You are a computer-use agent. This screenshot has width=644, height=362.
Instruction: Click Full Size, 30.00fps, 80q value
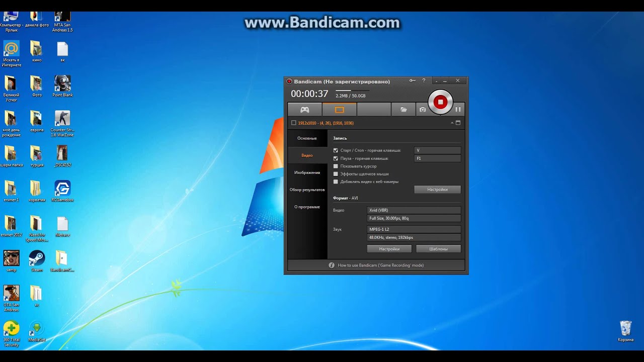click(x=414, y=218)
